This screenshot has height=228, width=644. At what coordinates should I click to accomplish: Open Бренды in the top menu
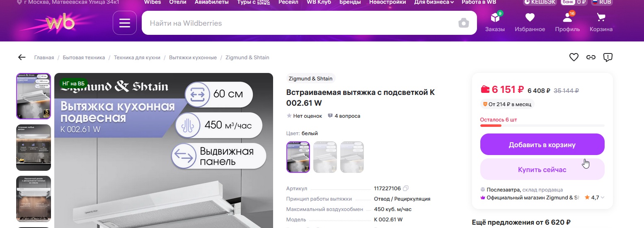point(350,2)
